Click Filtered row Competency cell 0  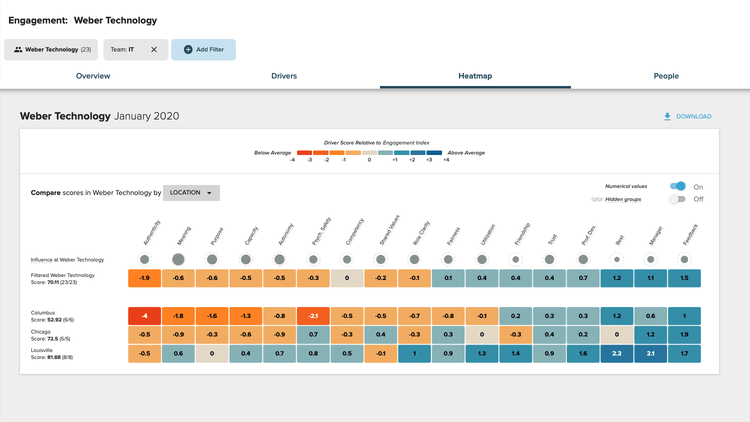(x=347, y=278)
